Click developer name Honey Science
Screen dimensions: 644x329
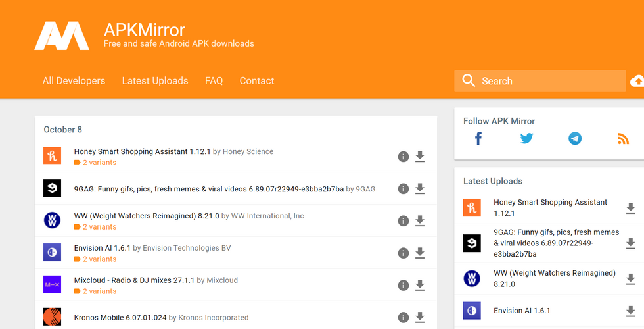[x=248, y=151]
